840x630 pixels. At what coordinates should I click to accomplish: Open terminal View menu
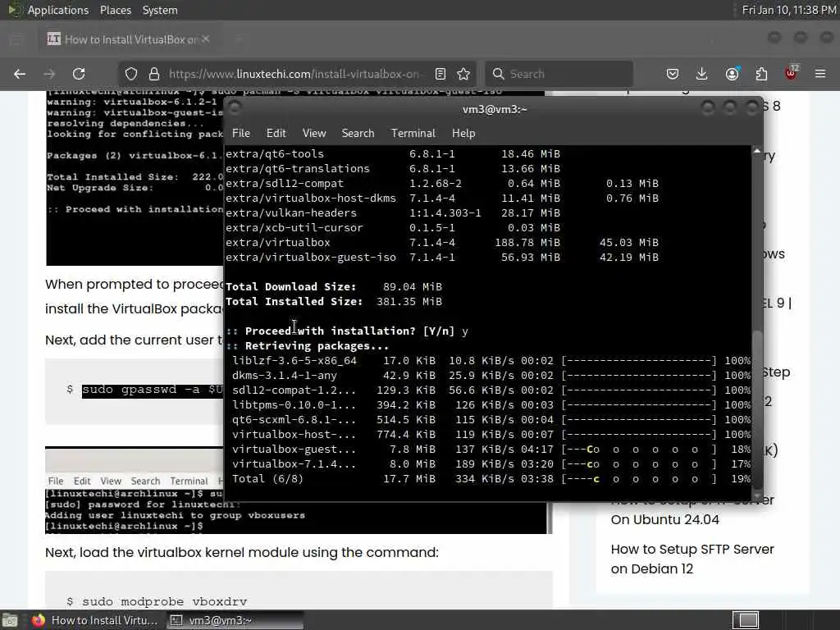pos(314,133)
